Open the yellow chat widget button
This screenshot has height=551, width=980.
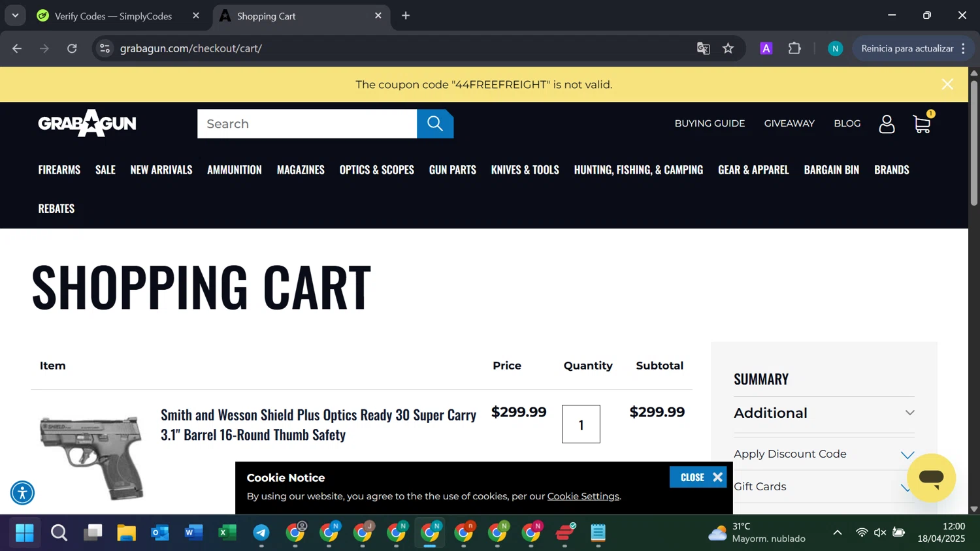pos(931,478)
